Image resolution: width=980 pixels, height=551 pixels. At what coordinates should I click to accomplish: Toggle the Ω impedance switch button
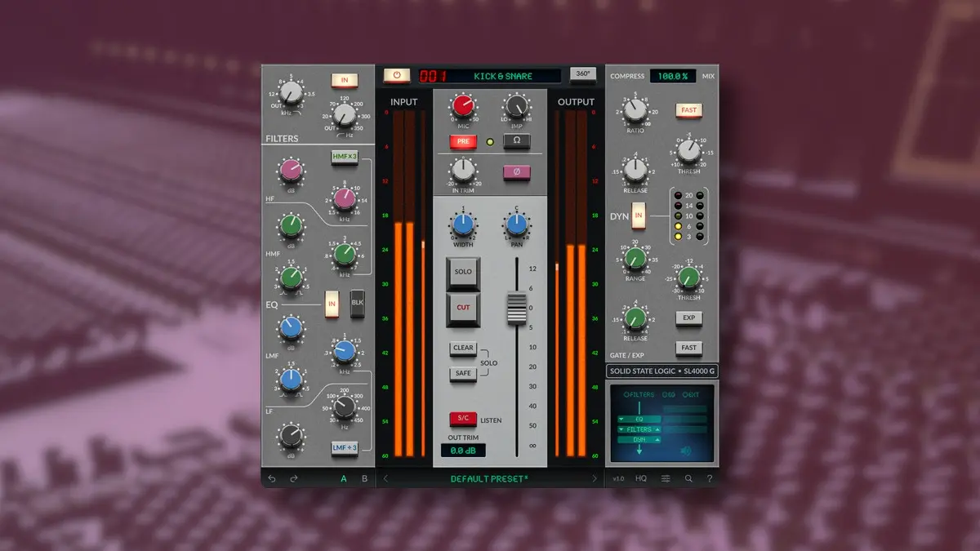click(x=517, y=140)
